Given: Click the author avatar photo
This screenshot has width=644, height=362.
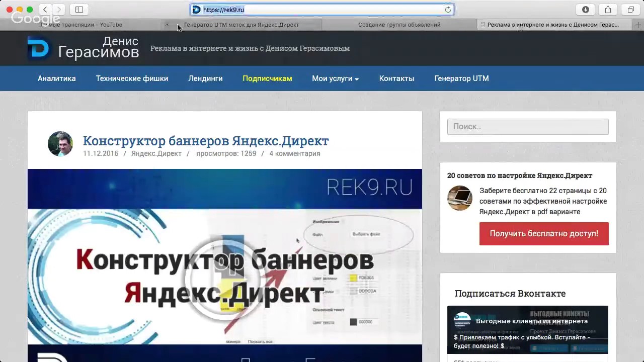Looking at the screenshot, I should tap(60, 144).
